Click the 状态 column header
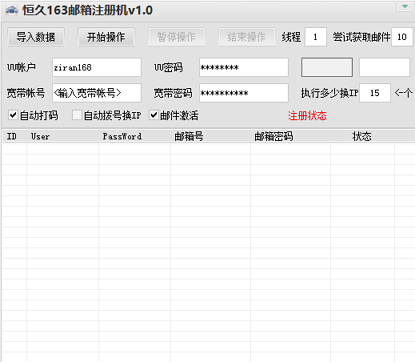Image resolution: width=415 pixels, height=362 pixels. [x=362, y=136]
